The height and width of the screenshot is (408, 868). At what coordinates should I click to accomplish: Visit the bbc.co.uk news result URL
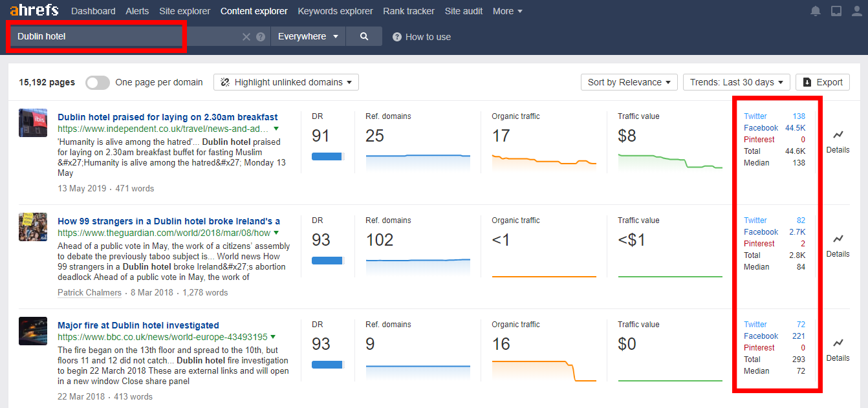162,337
